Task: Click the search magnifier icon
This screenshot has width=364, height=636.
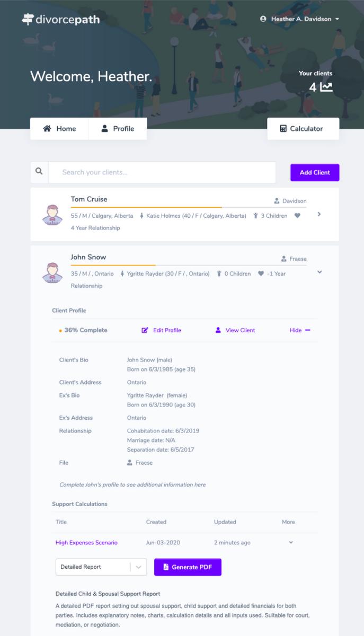Action: [39, 172]
